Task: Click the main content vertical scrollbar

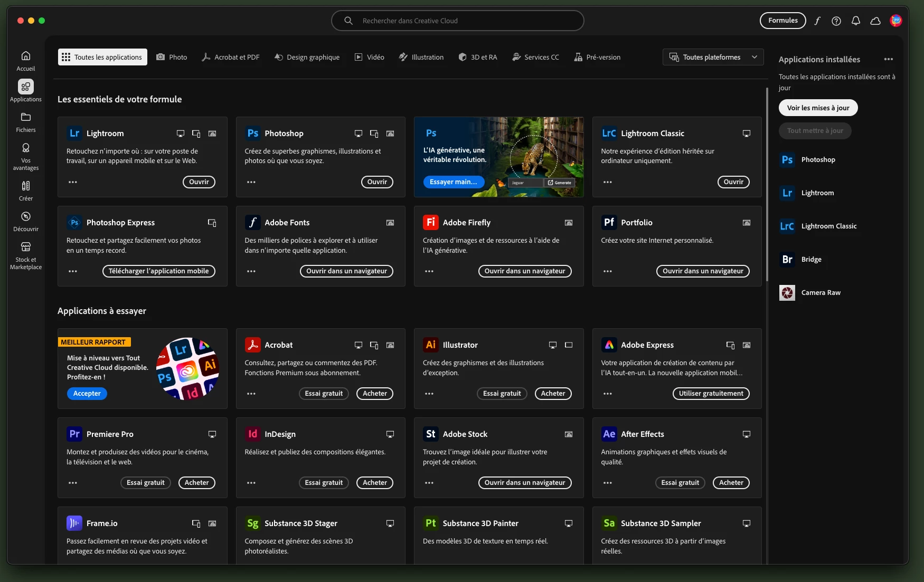Action: tap(767, 185)
